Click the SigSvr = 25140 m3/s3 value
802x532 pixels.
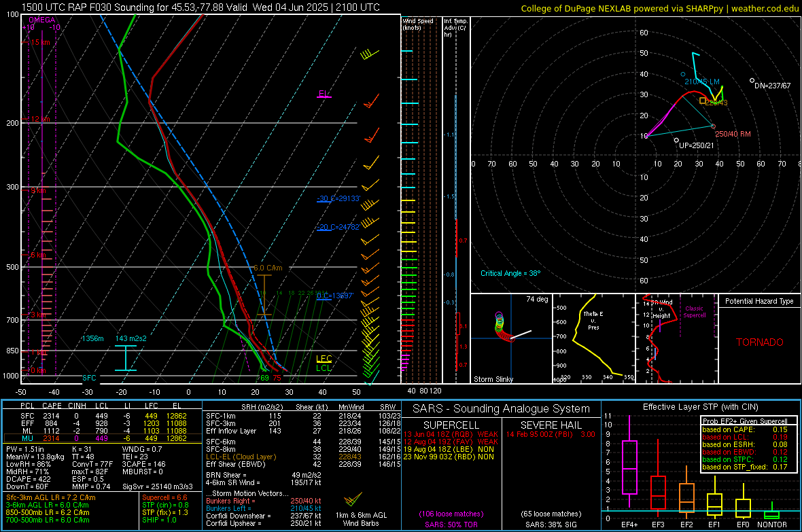click(158, 486)
